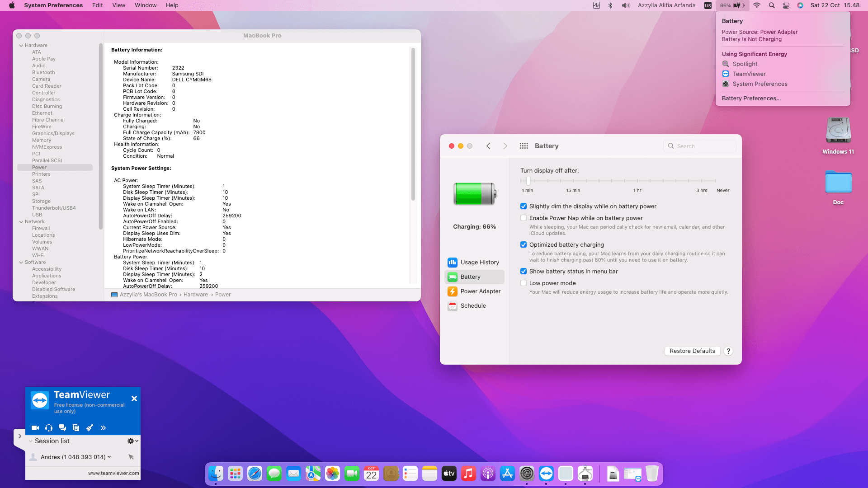
Task: Open TeamViewer file transfer documents icon
Action: (x=76, y=428)
